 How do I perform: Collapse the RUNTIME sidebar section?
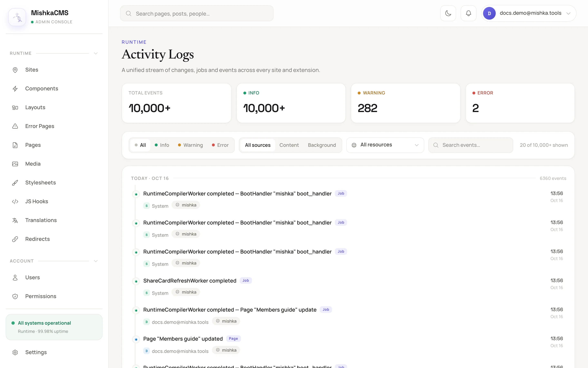[x=96, y=53]
